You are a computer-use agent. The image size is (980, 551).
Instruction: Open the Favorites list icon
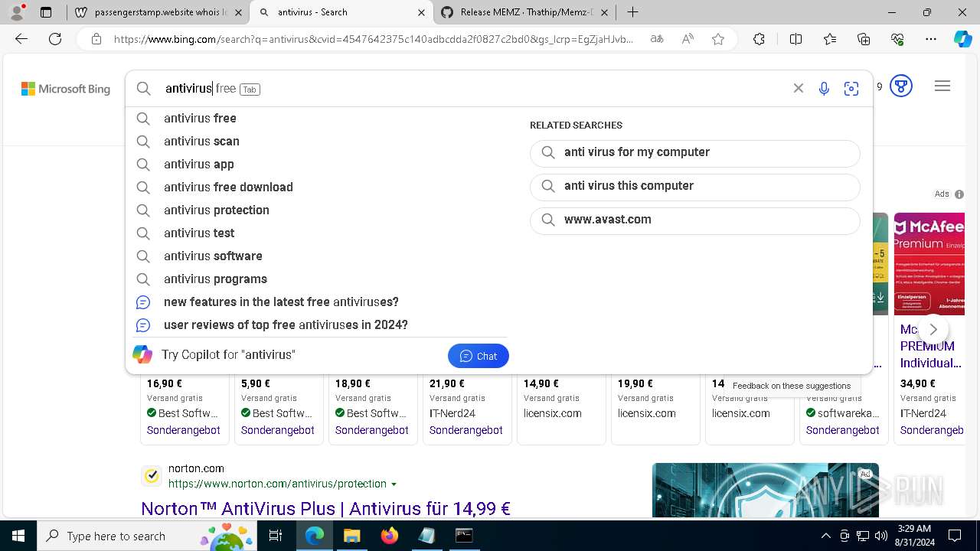[830, 39]
